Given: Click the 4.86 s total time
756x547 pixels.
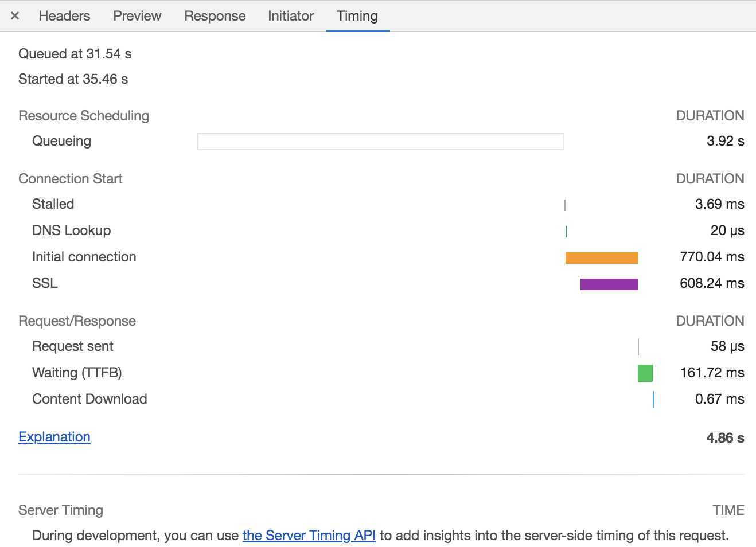Looking at the screenshot, I should point(726,438).
